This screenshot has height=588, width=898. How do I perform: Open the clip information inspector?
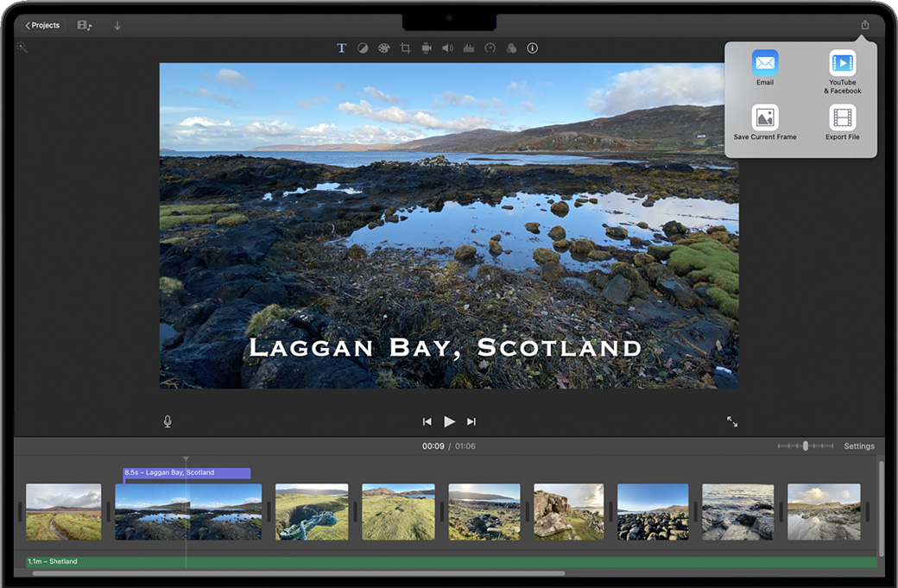(x=532, y=48)
